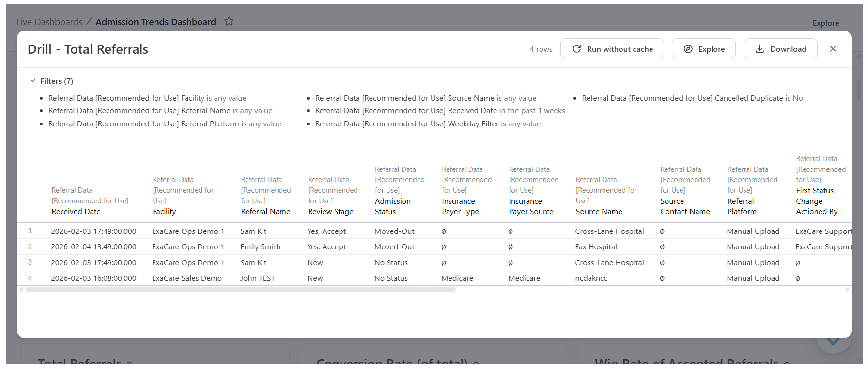Click No Status in John TEST row

tap(391, 278)
